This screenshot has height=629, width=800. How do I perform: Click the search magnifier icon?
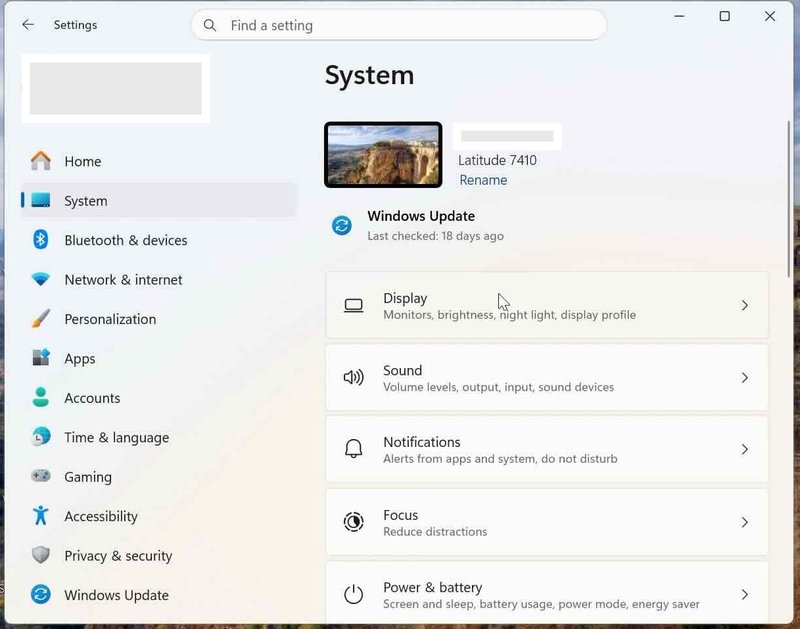coord(210,25)
